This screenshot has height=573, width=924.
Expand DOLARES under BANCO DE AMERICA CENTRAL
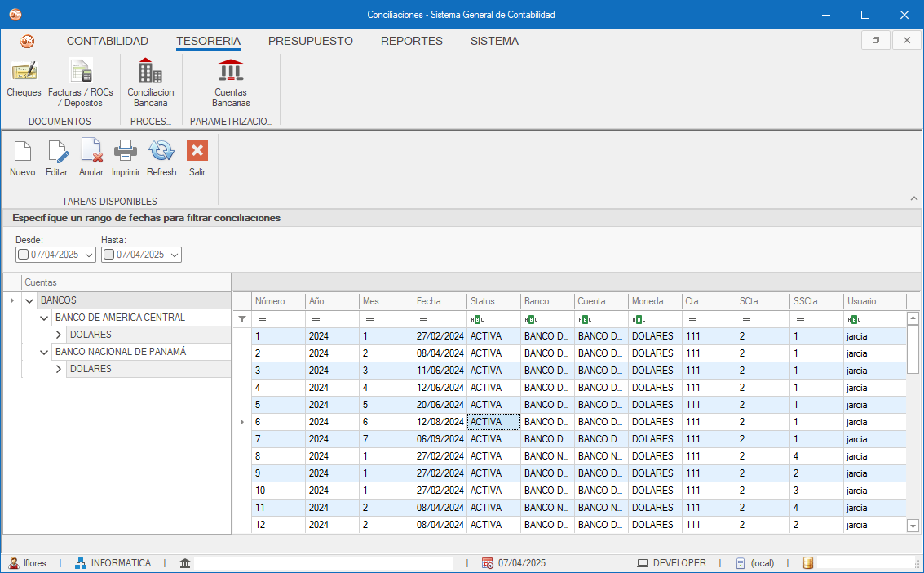pyautogui.click(x=59, y=335)
